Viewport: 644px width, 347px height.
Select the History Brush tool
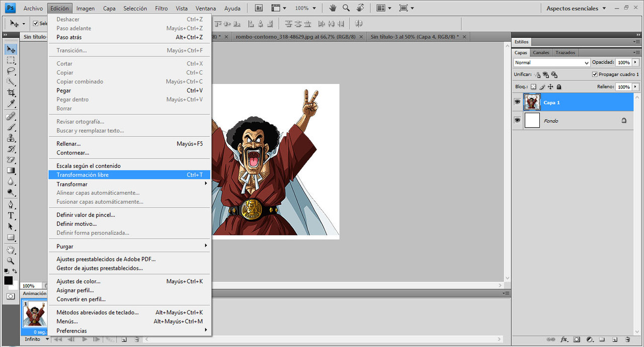11,149
